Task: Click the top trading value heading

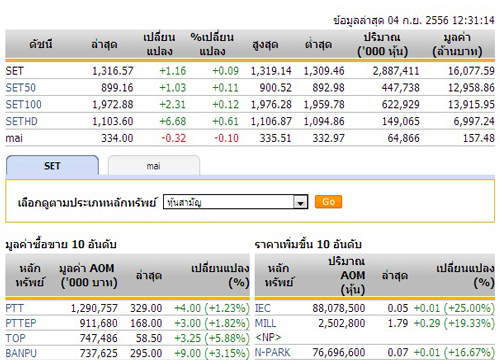Action: coord(61,244)
